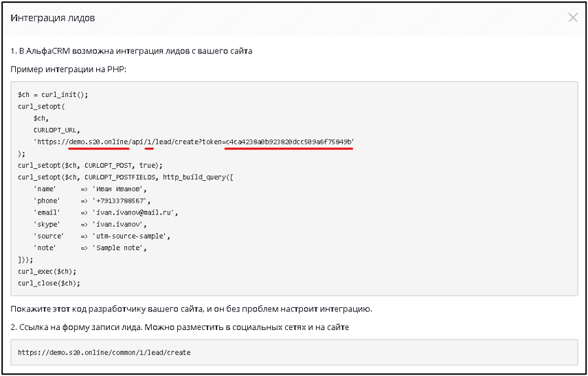Close the Интеграция лидов dialog

(573, 17)
